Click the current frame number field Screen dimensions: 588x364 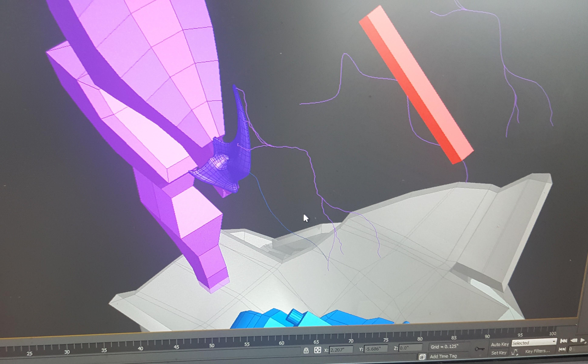click(x=578, y=349)
